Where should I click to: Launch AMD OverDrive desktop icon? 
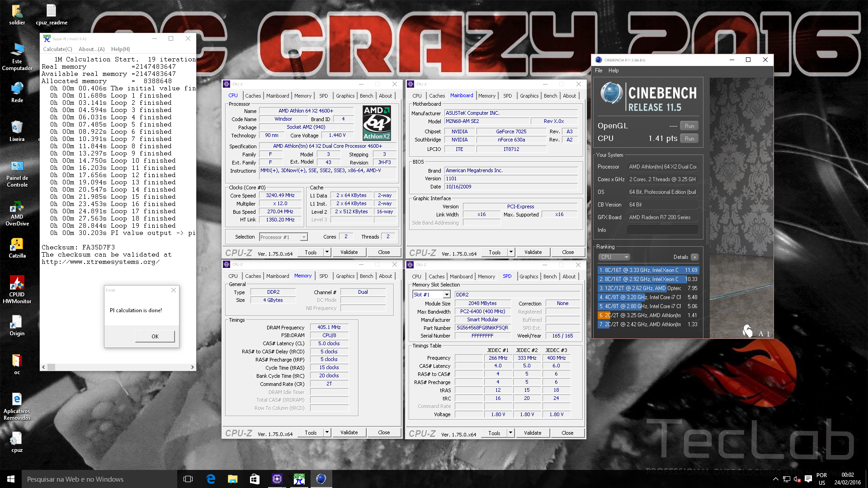coord(17,213)
